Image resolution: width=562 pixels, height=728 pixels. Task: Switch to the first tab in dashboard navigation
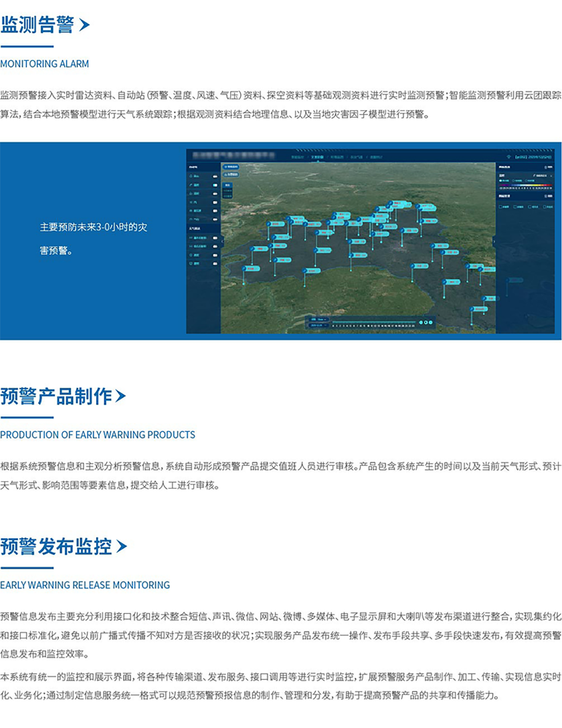pyautogui.click(x=299, y=156)
